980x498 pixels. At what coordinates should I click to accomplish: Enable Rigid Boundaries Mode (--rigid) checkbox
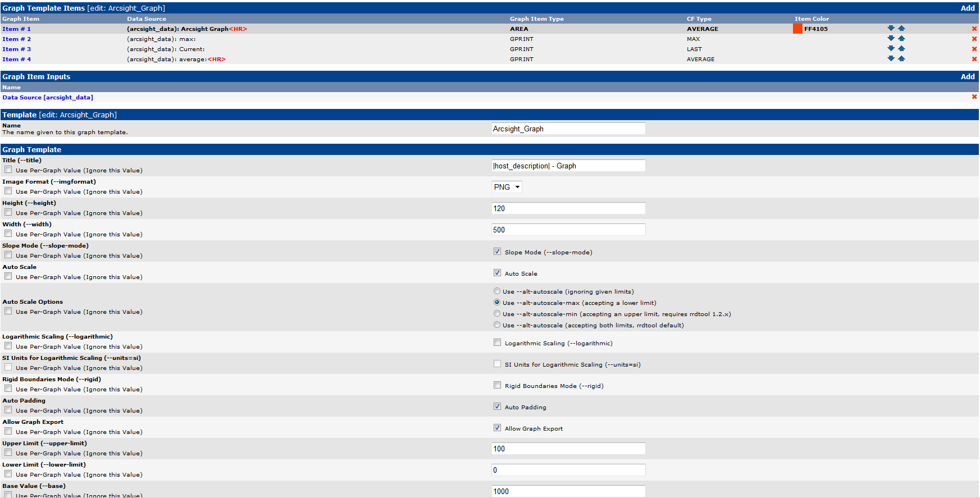tap(497, 385)
